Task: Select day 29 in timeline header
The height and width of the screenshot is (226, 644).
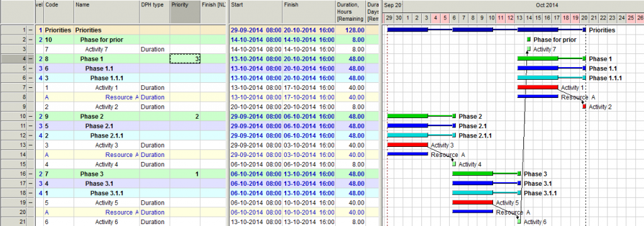Action: click(389, 18)
